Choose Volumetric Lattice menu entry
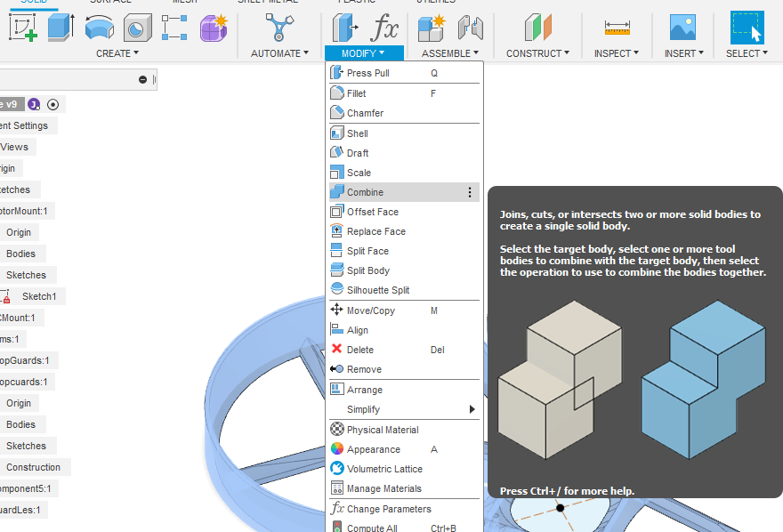 405,469
